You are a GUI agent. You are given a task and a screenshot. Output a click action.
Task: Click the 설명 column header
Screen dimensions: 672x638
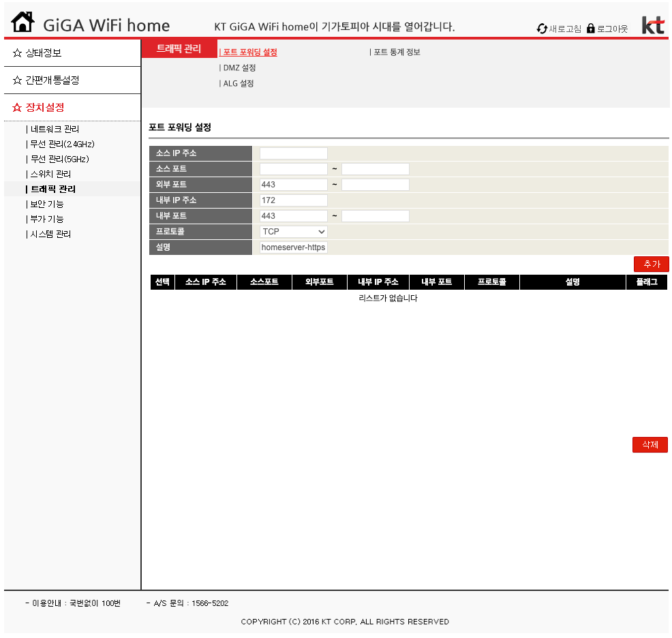click(x=572, y=282)
